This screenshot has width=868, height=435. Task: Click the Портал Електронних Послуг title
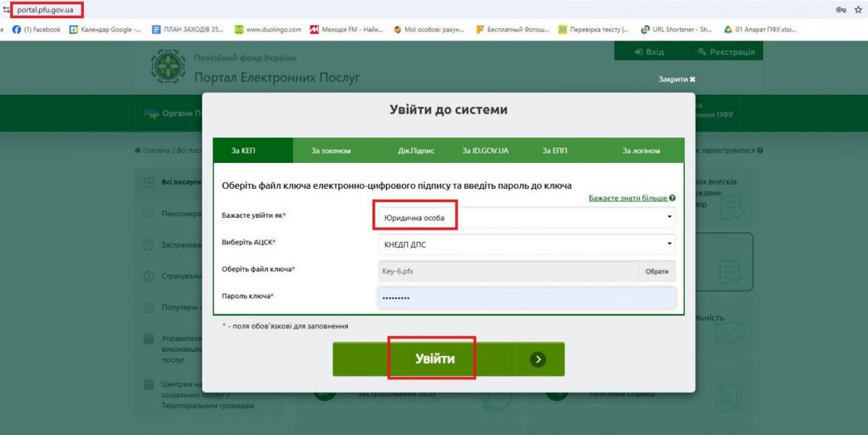(277, 77)
